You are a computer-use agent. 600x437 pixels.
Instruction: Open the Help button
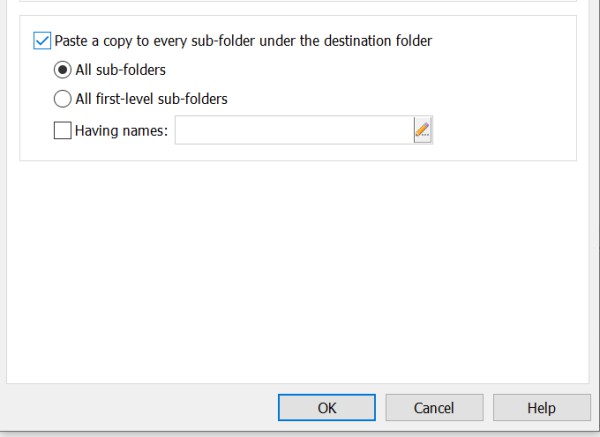[x=541, y=408]
